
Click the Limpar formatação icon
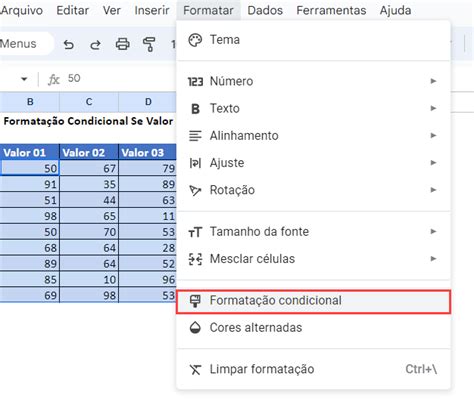pos(195,369)
